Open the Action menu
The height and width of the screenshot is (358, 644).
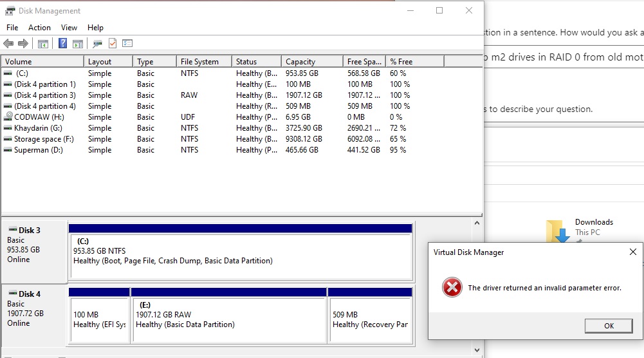[39, 28]
